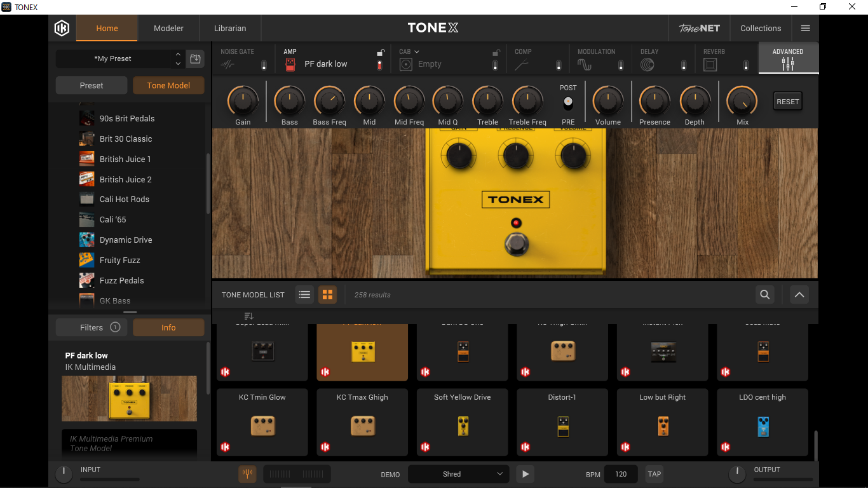The image size is (868, 488).
Task: Toggle the Noise Gate power switch
Action: pos(264,65)
